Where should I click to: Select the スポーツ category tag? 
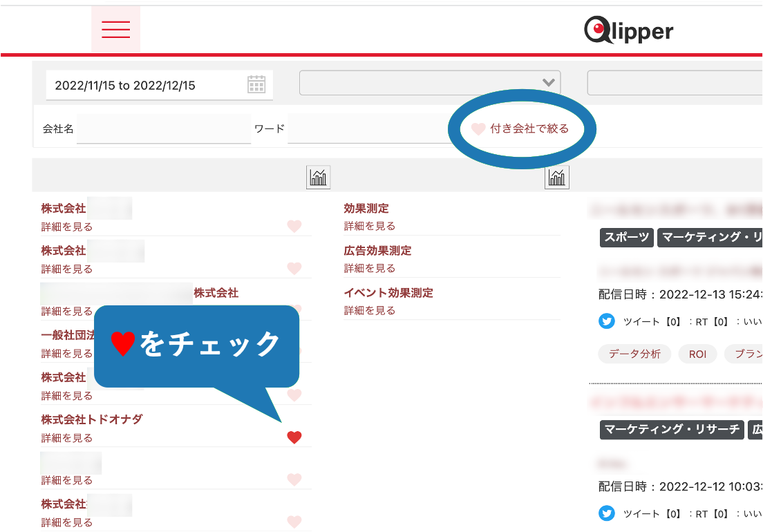[x=625, y=238]
